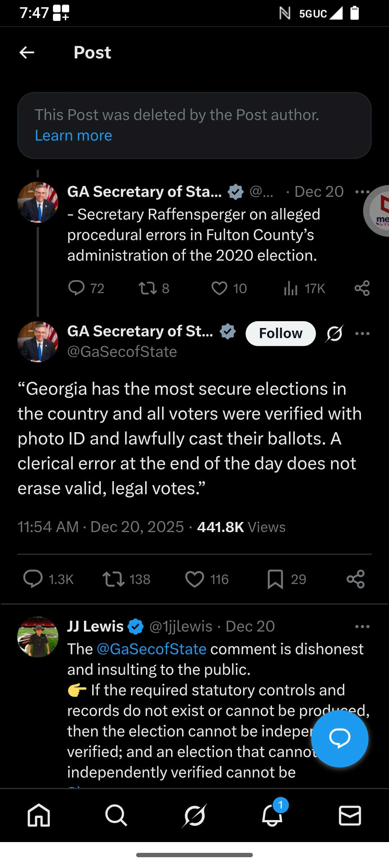Open JJ Lewis profile picture
The image size is (389, 868).
pos(38,637)
